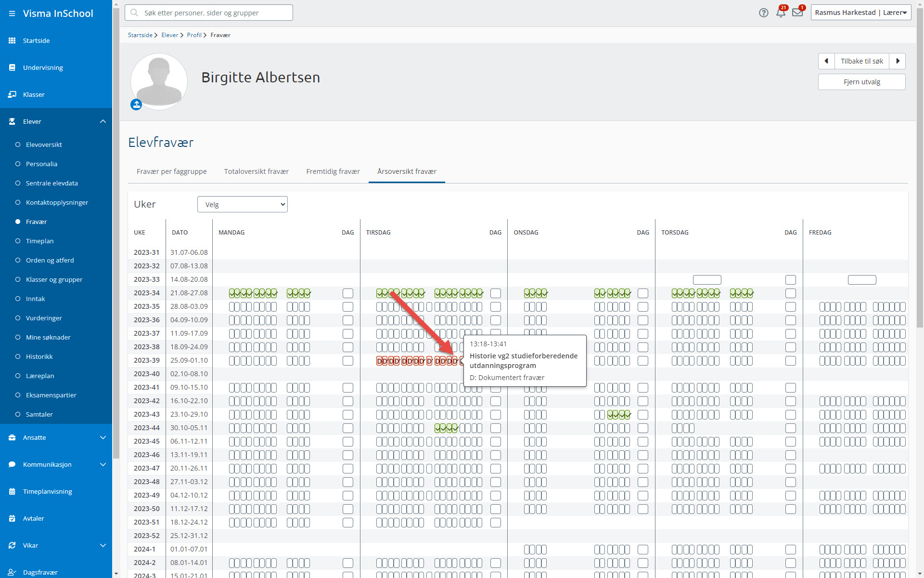The height and width of the screenshot is (578, 924).
Task: Click the Avtaler calendar-check icon
Action: point(12,518)
